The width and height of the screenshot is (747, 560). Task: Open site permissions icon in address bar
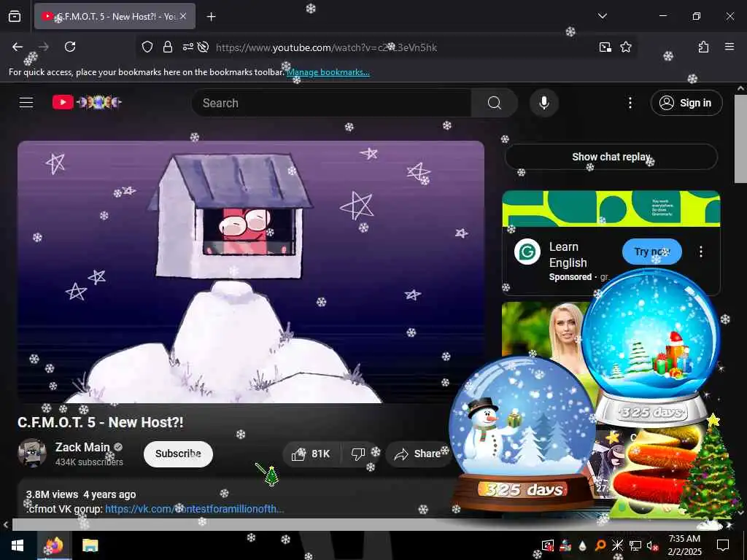click(187, 47)
